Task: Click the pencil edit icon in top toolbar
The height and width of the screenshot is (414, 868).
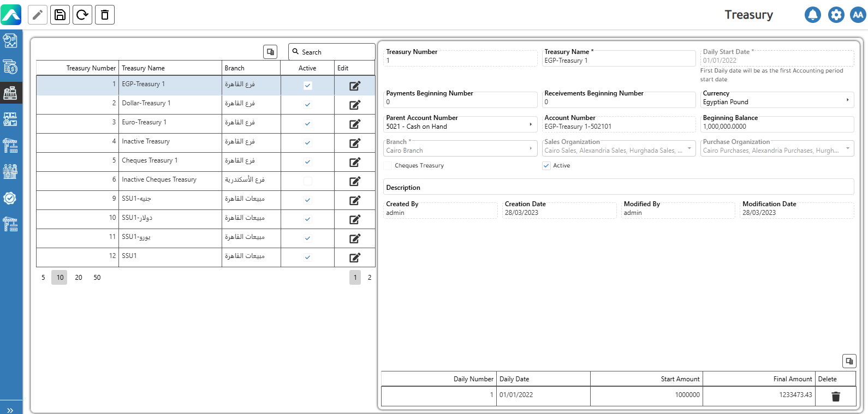Action: 38,15
